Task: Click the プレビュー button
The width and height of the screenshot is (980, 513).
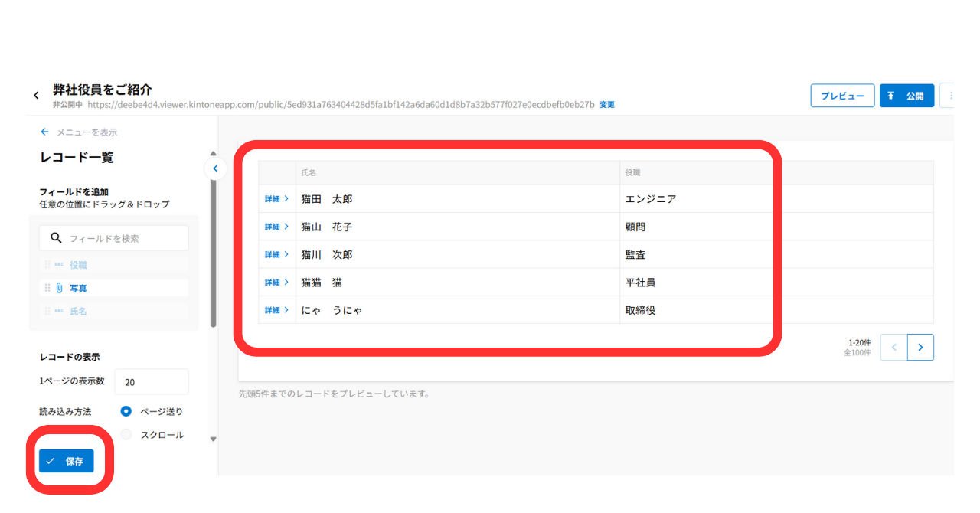Action: (842, 96)
